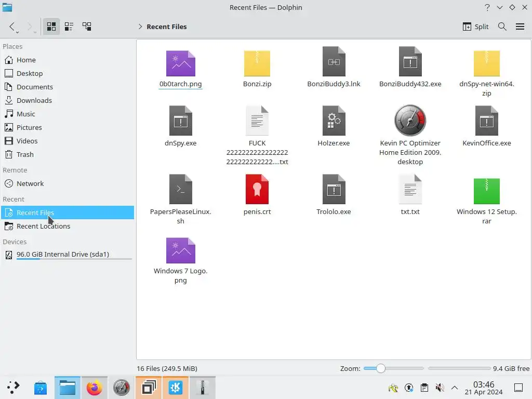This screenshot has height=399, width=532.
Task: Select Recent Locations sidebar entry
Action: [x=68, y=226]
